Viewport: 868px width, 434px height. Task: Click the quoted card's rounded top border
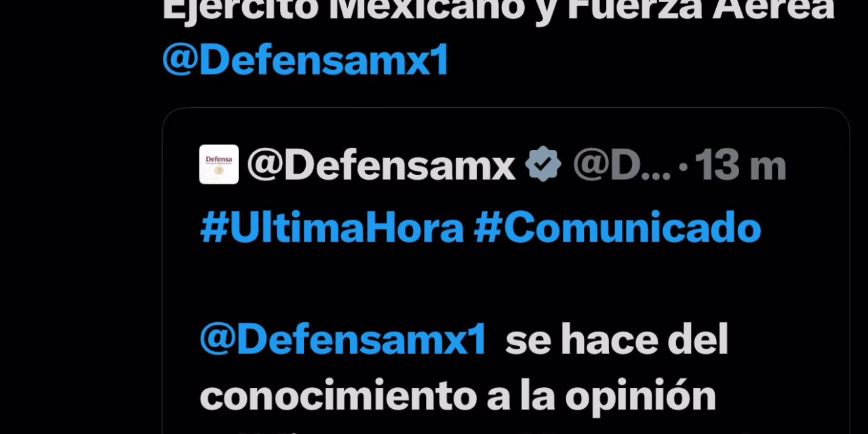pos(506,108)
